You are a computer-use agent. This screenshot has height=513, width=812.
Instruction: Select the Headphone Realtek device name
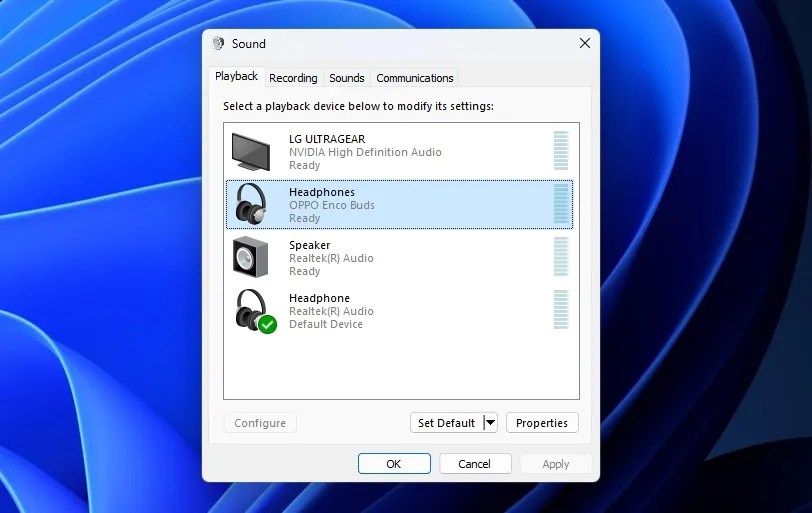pos(319,298)
